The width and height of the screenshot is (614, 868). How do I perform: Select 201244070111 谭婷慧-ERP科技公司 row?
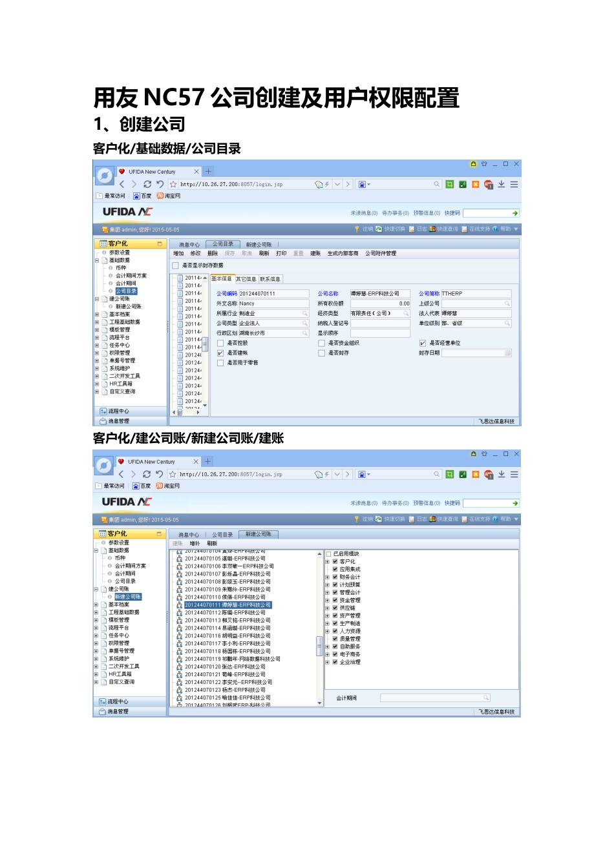click(228, 605)
